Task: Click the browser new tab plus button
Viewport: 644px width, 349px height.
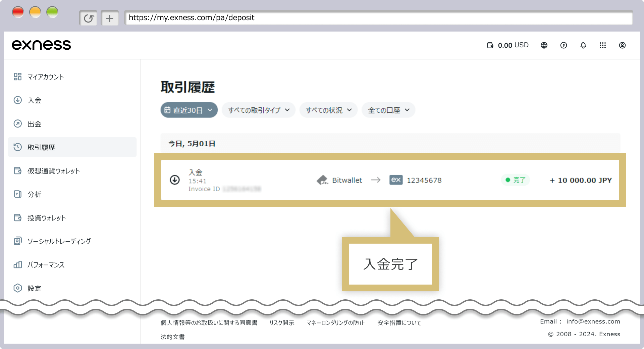Action: tap(110, 18)
